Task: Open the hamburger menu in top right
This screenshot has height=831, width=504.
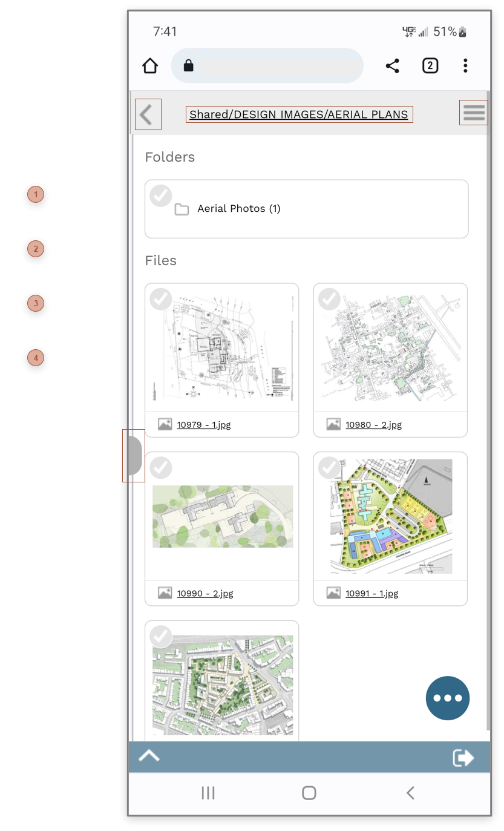Action: tap(474, 112)
